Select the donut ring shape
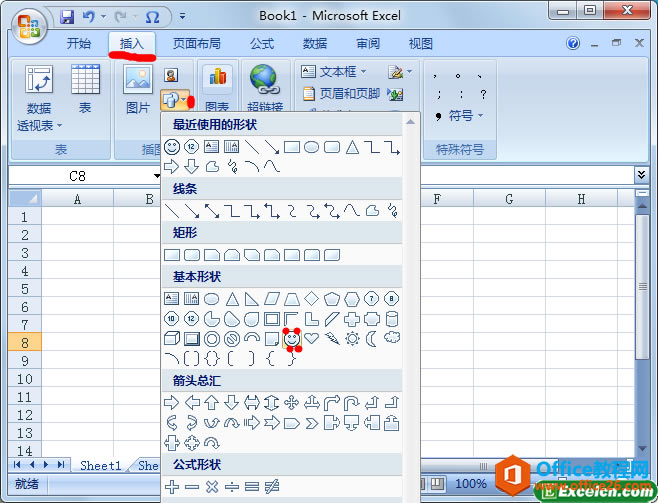The width and height of the screenshot is (658, 503). pos(212,338)
